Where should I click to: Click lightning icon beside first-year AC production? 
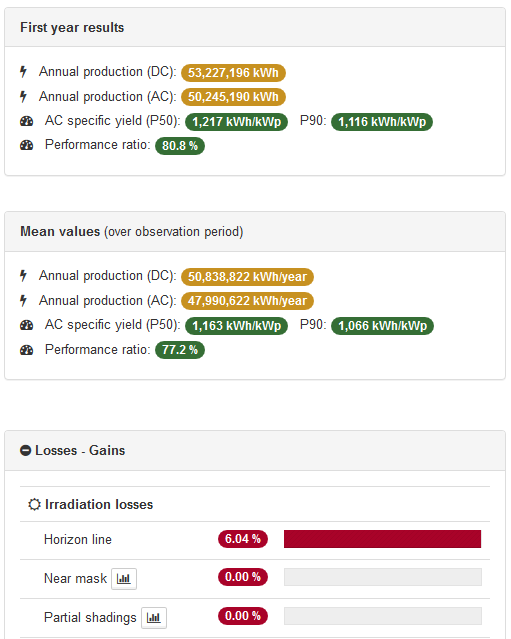tap(23, 97)
